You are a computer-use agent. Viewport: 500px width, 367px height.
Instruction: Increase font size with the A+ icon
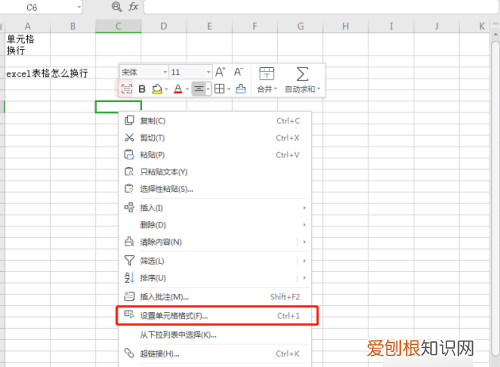(x=220, y=72)
